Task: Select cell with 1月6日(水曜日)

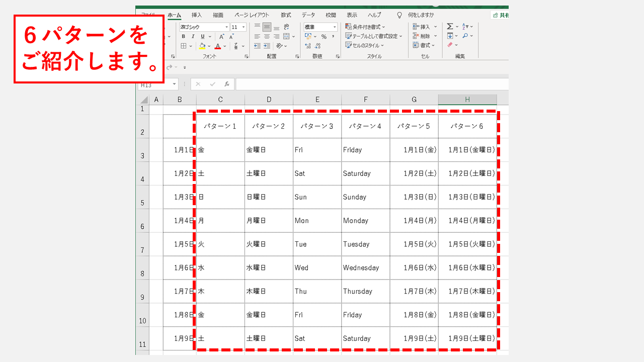Action: pos(467,267)
